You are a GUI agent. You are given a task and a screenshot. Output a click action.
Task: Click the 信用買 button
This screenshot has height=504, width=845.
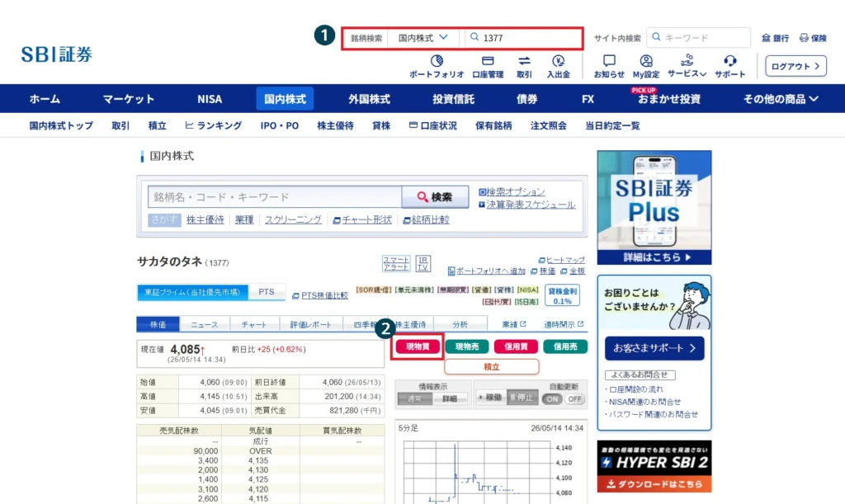click(x=516, y=346)
